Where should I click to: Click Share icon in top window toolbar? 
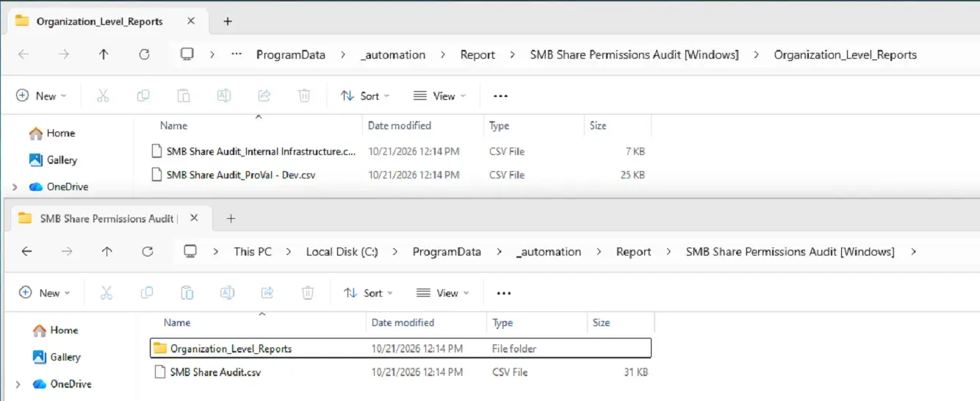[264, 96]
